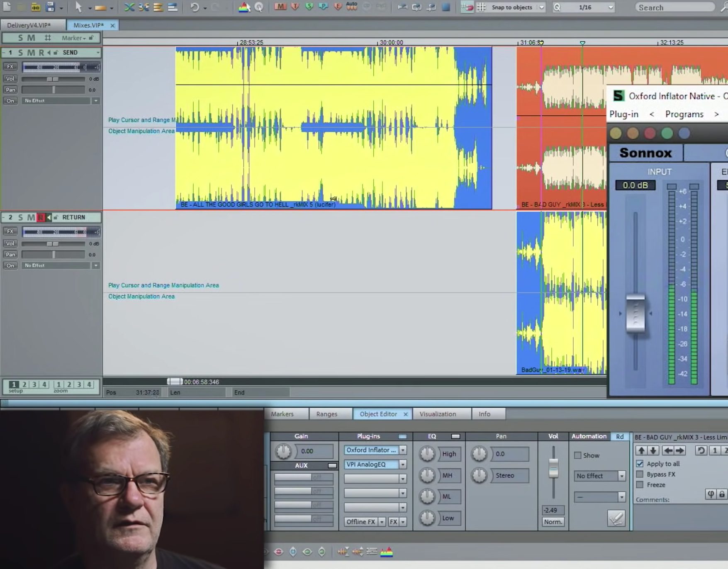Mute track 1 SEND

(31, 53)
